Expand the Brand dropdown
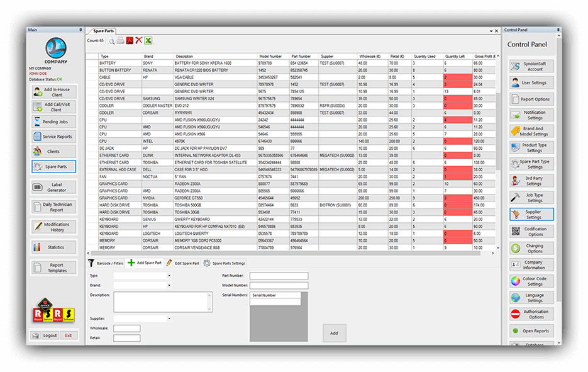Viewport: 588px width, 372px height. [169, 285]
